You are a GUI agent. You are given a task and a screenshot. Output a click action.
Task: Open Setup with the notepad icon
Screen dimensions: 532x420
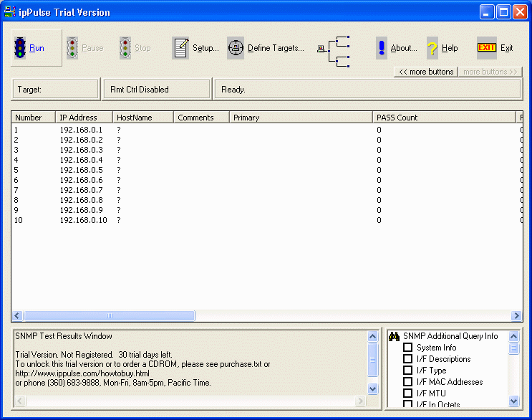tap(180, 48)
